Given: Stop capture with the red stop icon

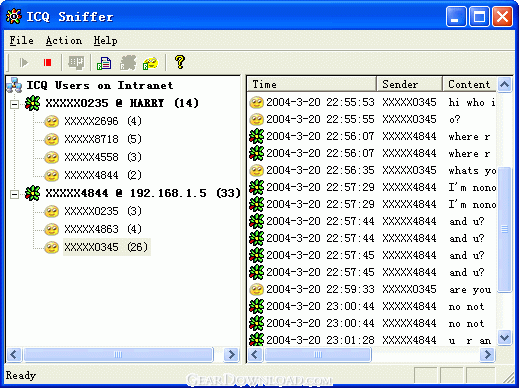Looking at the screenshot, I should (48, 63).
